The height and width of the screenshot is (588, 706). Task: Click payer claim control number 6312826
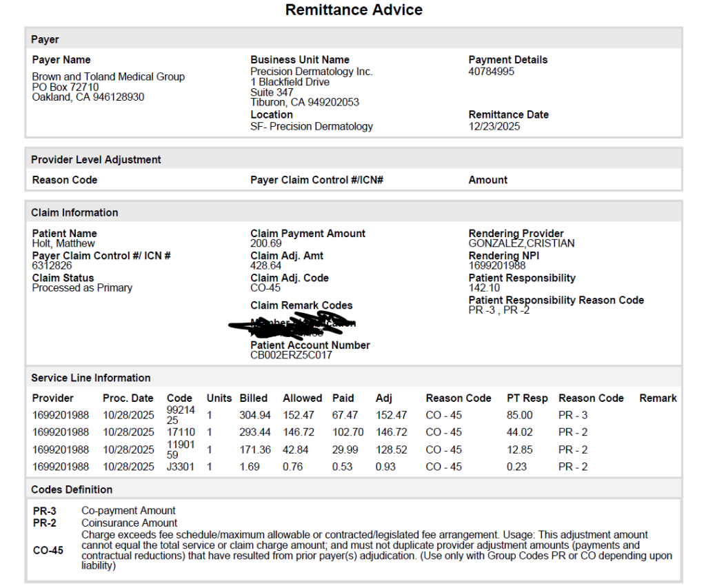52,266
